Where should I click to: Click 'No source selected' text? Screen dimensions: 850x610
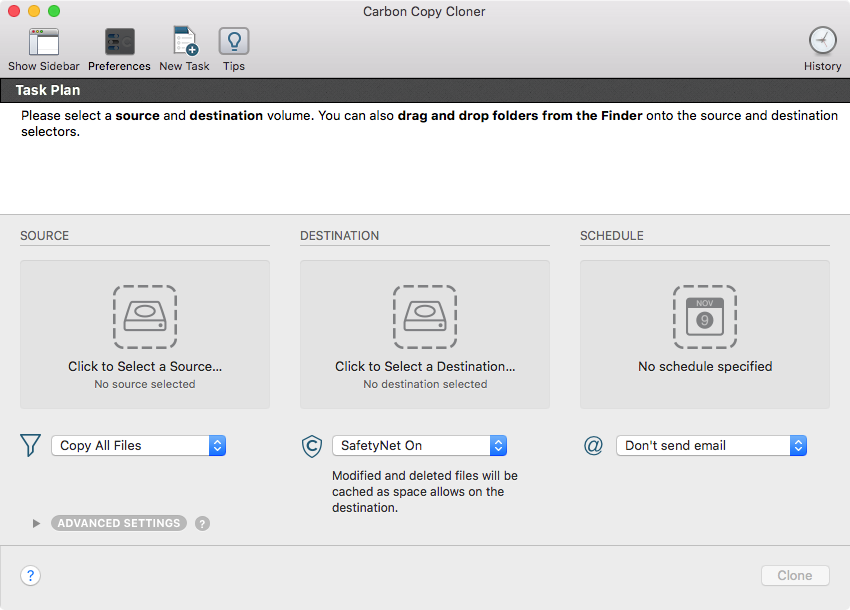(x=145, y=384)
